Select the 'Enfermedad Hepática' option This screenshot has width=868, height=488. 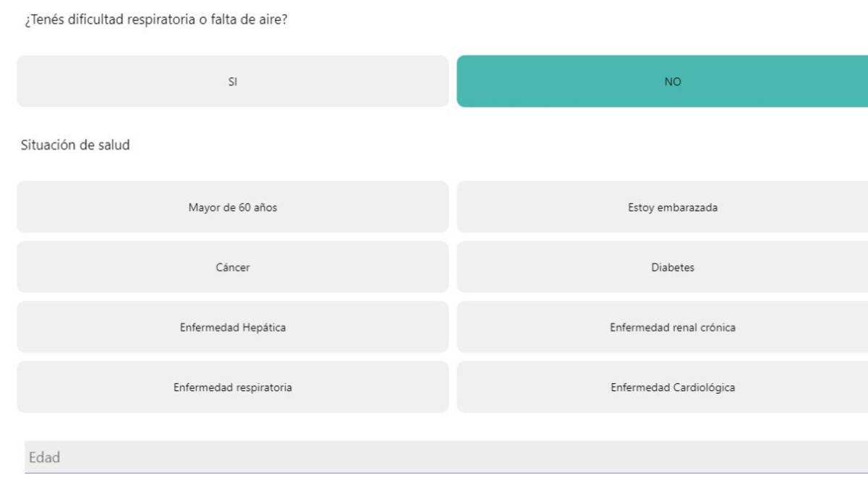[x=232, y=328]
